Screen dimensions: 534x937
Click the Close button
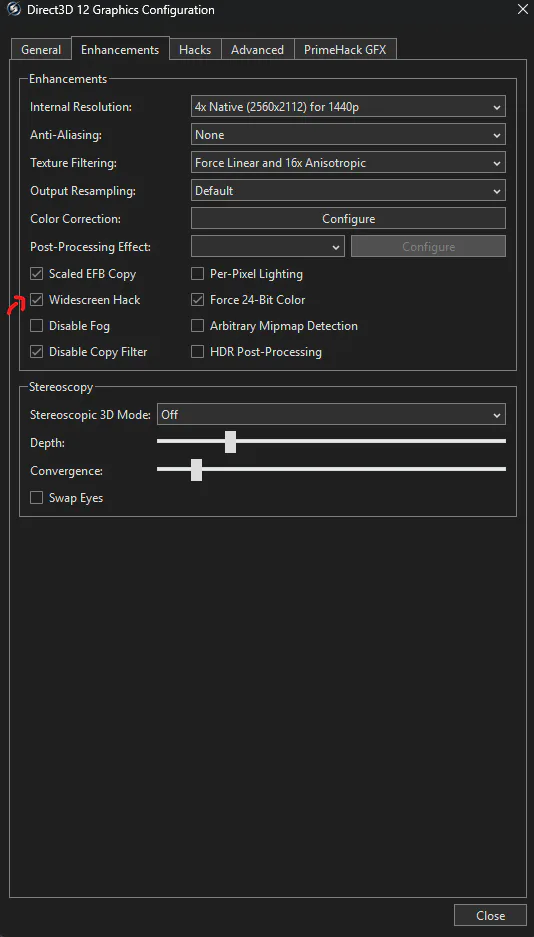pos(490,915)
